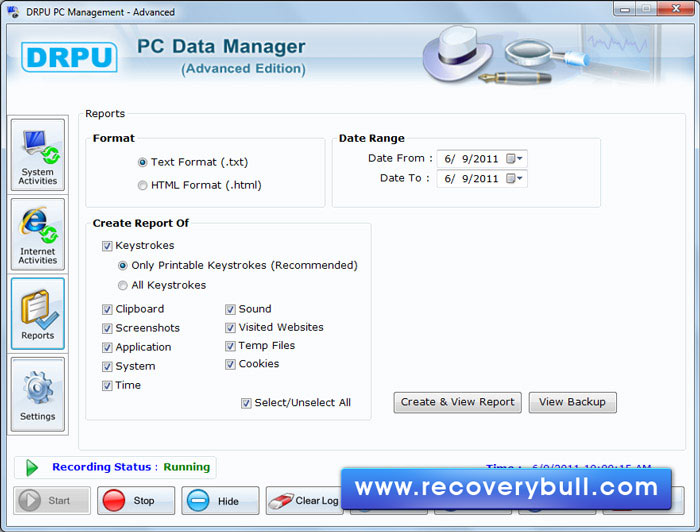The width and height of the screenshot is (700, 532).
Task: Close the DRPU PC Management window
Action: (675, 9)
